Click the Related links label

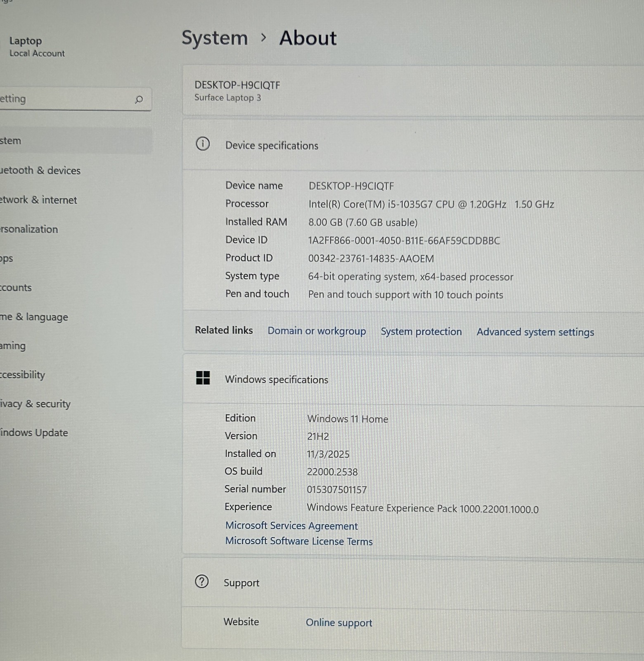point(224,330)
